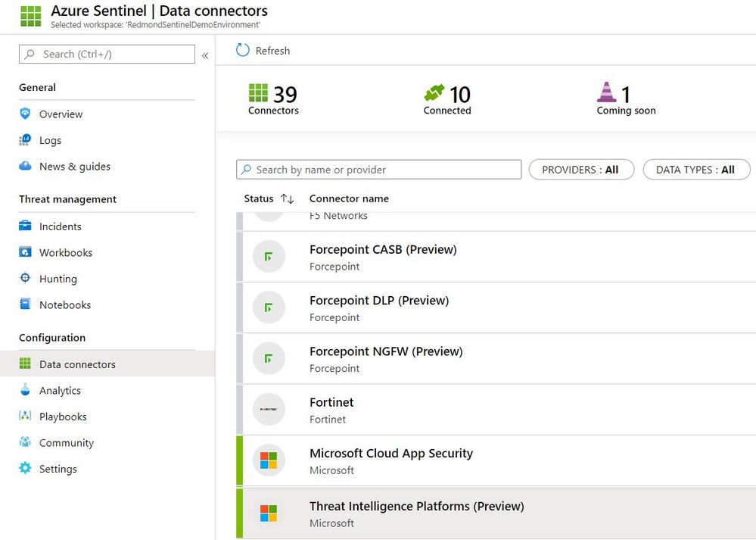Click the Status column header text
This screenshot has width=756, height=540.
(258, 198)
